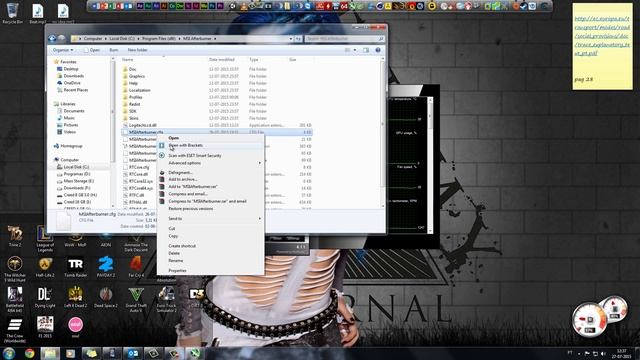
Task: Choose Cut from context menu
Action: [x=211, y=229]
